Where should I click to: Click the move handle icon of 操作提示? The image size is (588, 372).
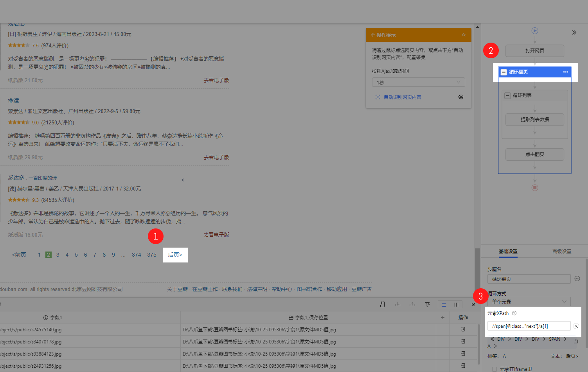point(373,35)
